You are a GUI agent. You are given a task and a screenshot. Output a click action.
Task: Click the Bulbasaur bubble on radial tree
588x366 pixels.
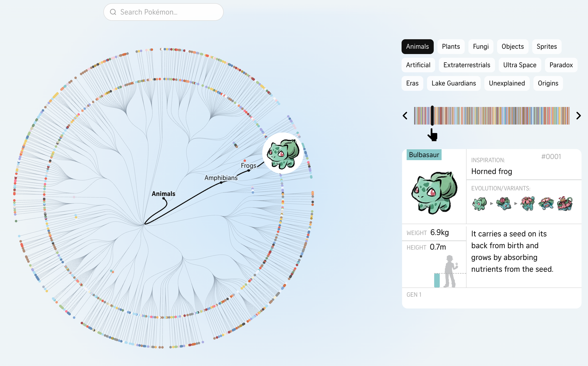283,153
